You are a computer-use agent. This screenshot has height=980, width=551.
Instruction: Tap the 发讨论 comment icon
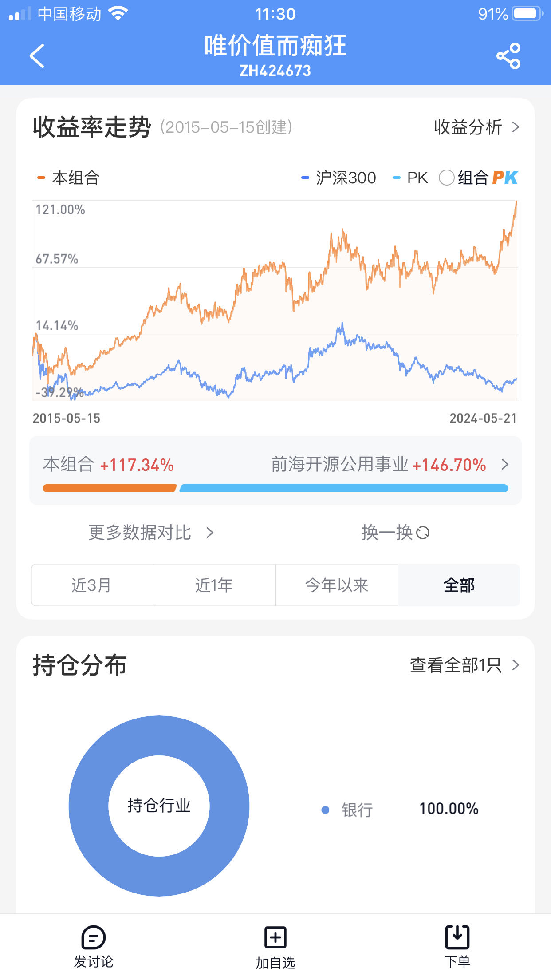click(x=94, y=937)
